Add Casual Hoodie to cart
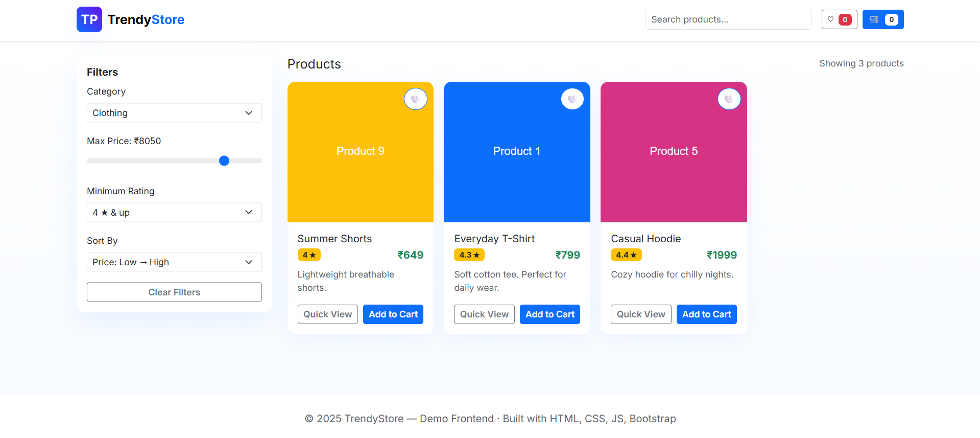The width and height of the screenshot is (980, 438). tap(706, 314)
